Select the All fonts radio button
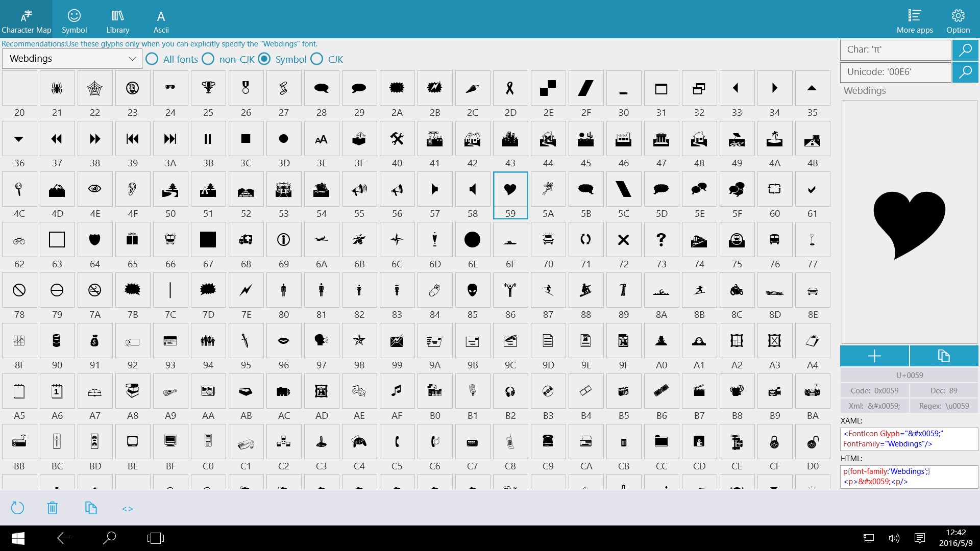 point(152,59)
